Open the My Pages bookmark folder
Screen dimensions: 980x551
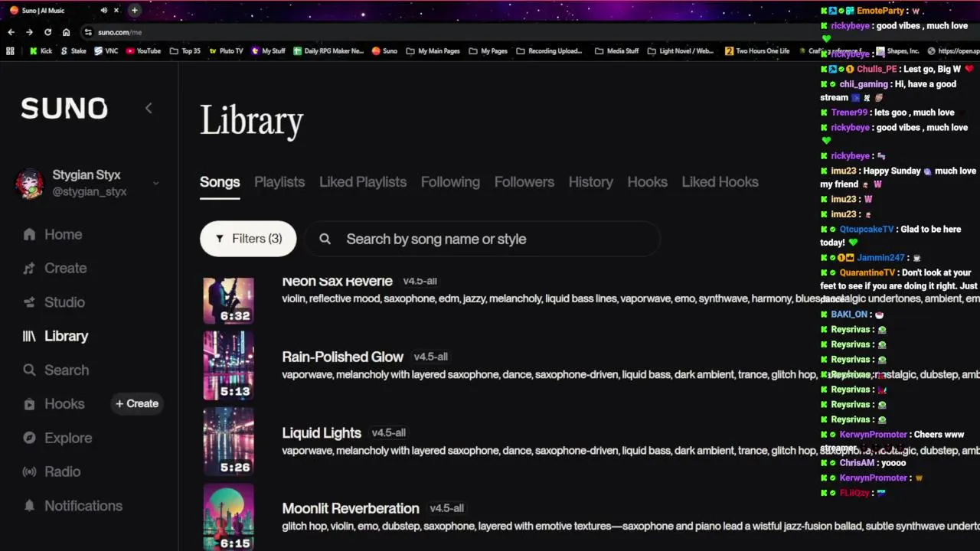tap(488, 51)
